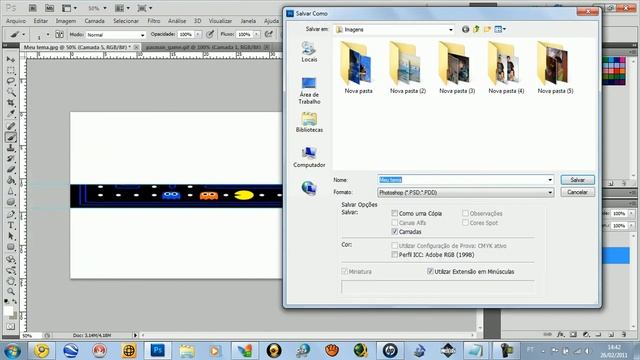Open the Nova pasta (3) folder
Viewport: 640px width, 360px height.
point(457,68)
